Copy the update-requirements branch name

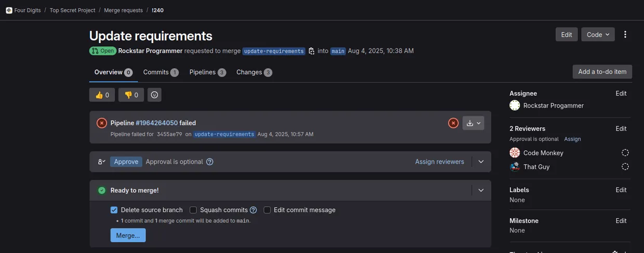coord(312,51)
